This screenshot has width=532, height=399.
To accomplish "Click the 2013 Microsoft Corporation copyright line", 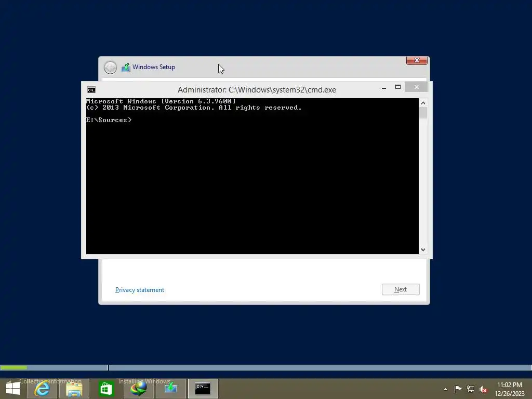I will coord(194,108).
